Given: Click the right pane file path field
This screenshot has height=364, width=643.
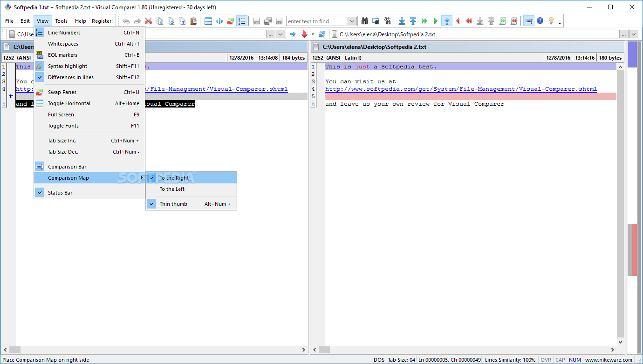Looking at the screenshot, I should click(474, 34).
